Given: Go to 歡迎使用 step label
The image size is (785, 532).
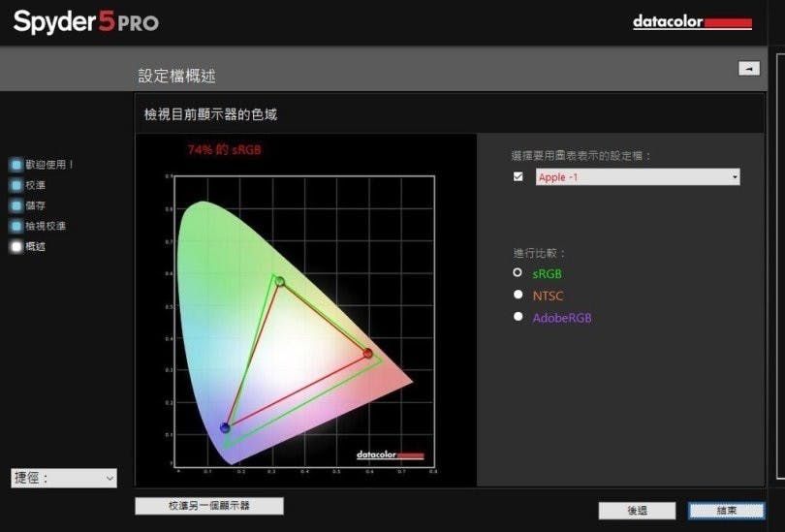Looking at the screenshot, I should click(49, 165).
